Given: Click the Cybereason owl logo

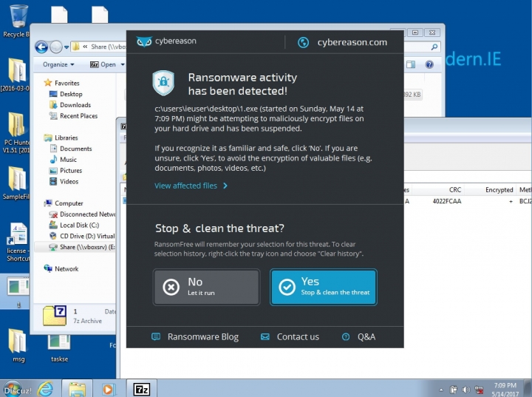Looking at the screenshot, I should click(144, 42).
